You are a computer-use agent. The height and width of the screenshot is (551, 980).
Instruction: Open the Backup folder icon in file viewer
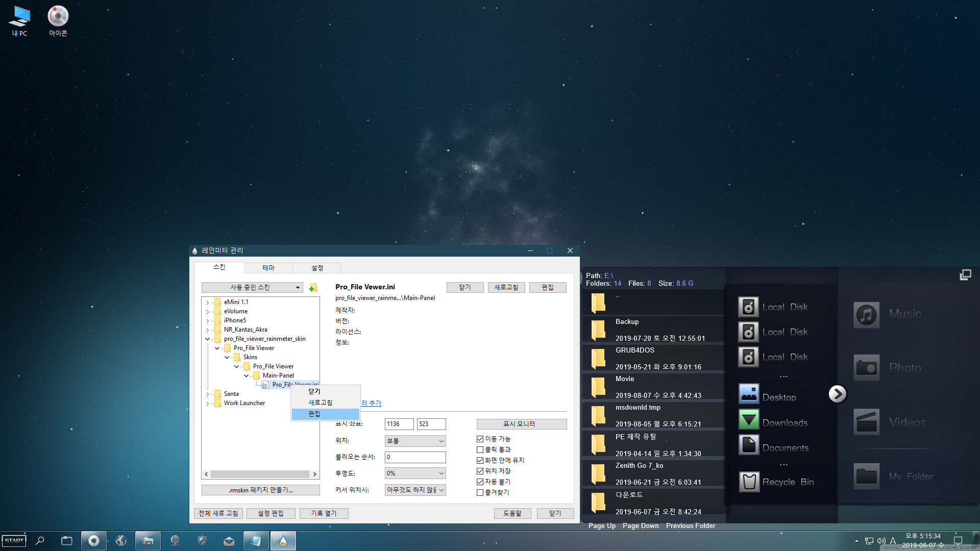coord(598,330)
